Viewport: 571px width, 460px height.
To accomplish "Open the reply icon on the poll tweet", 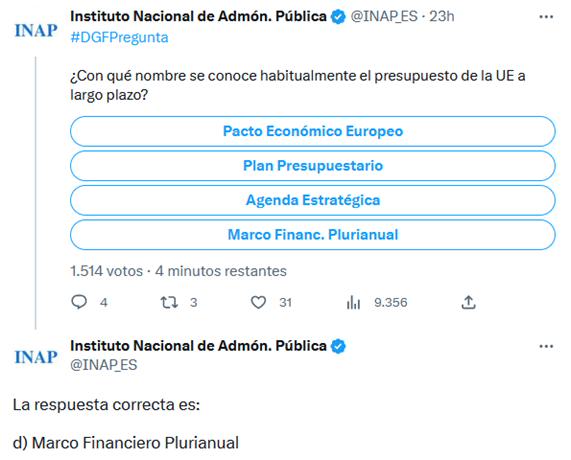I will tap(79, 302).
